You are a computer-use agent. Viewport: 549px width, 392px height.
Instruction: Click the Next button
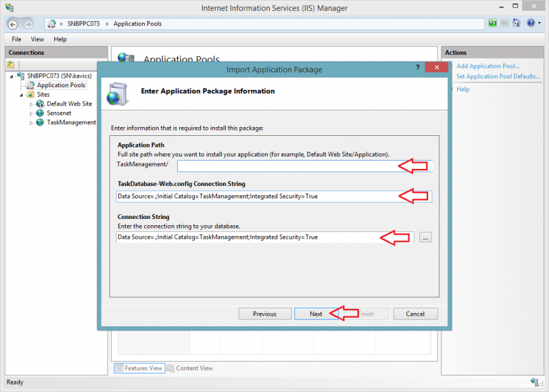(x=316, y=314)
